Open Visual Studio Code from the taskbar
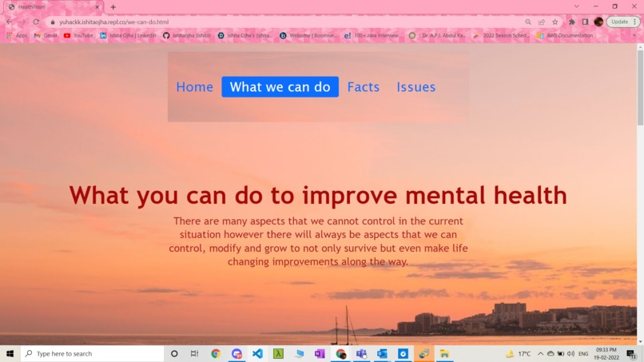This screenshot has width=644, height=362. coord(257,353)
